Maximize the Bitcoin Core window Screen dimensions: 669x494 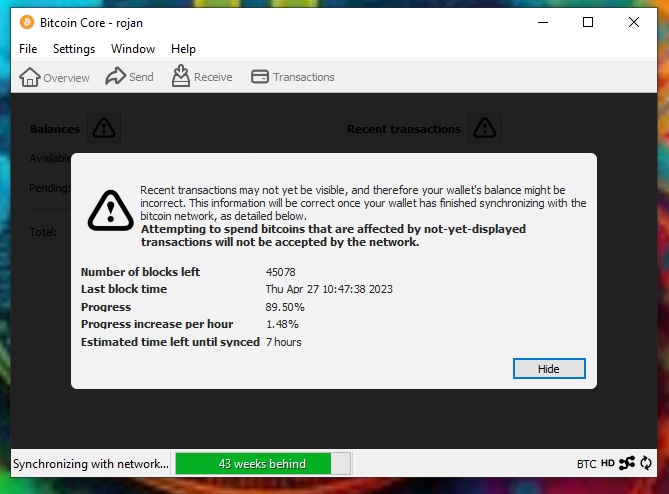point(588,22)
